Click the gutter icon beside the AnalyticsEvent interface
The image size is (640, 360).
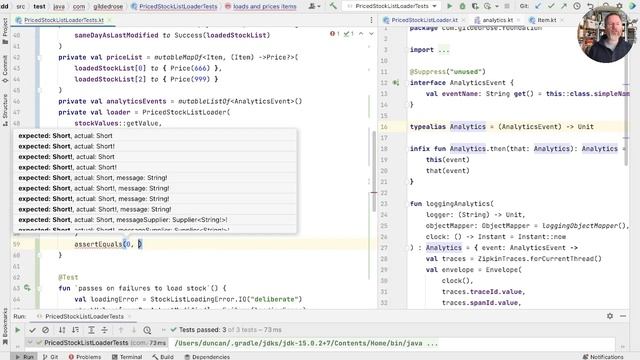click(x=396, y=83)
